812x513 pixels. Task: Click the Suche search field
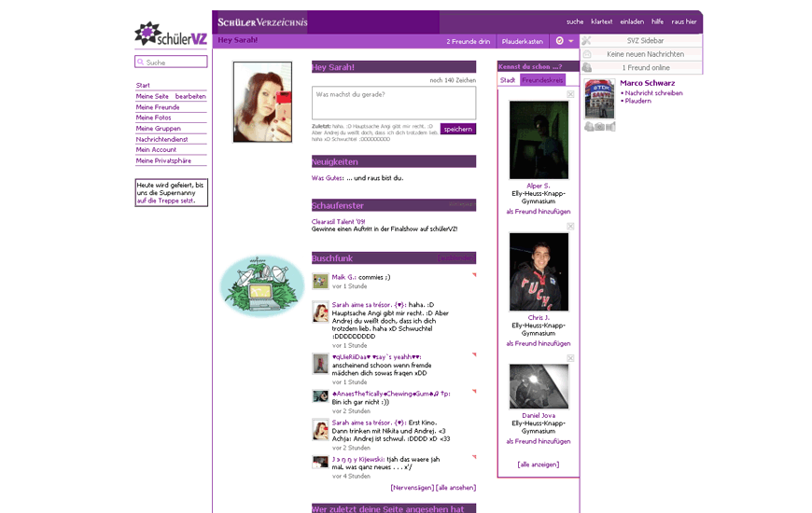pos(171,62)
